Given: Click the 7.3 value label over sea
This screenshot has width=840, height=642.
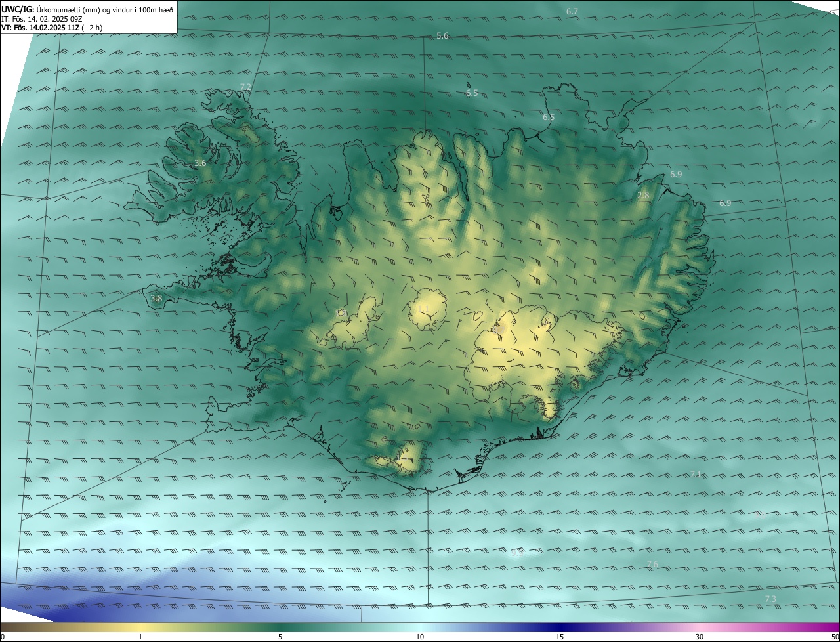Looking at the screenshot, I should click(770, 599).
